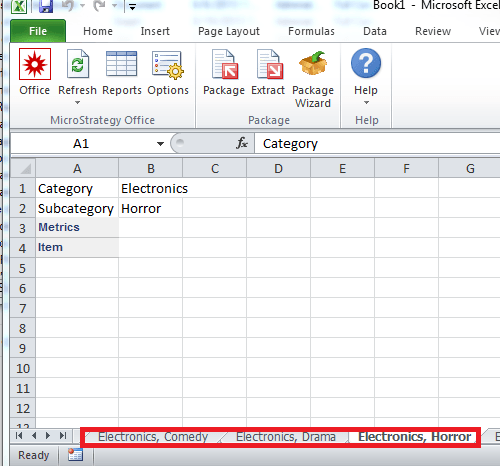The image size is (500, 466).
Task: Click the Refresh icon in ribbon
Action: click(x=77, y=64)
